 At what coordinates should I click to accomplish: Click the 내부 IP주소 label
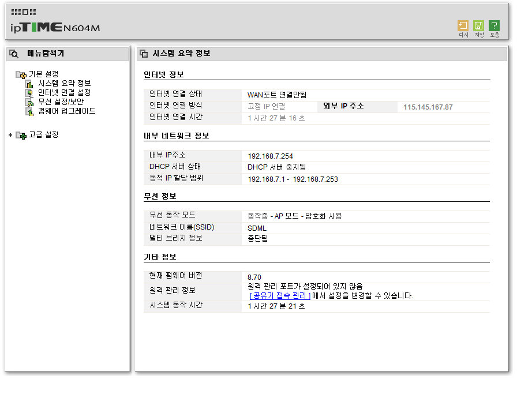pyautogui.click(x=167, y=155)
